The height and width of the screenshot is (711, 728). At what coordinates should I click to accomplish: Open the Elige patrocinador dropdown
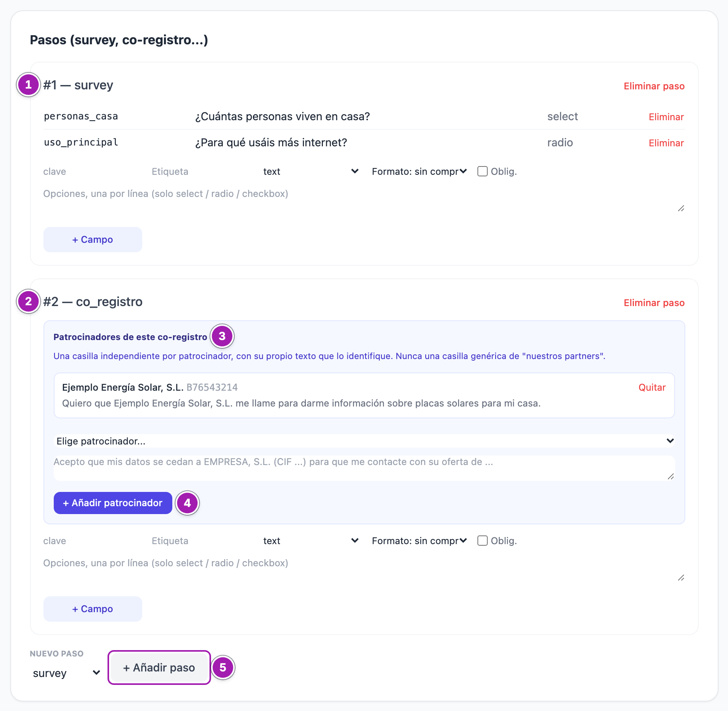(x=364, y=441)
